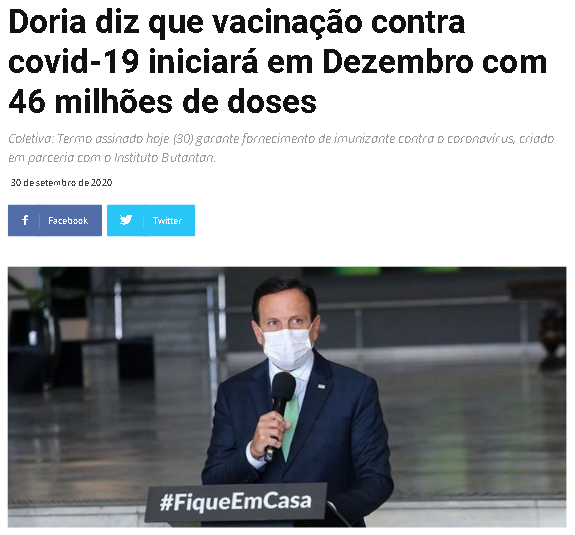Click the Facebook "f" logo icon

[x=25, y=220]
